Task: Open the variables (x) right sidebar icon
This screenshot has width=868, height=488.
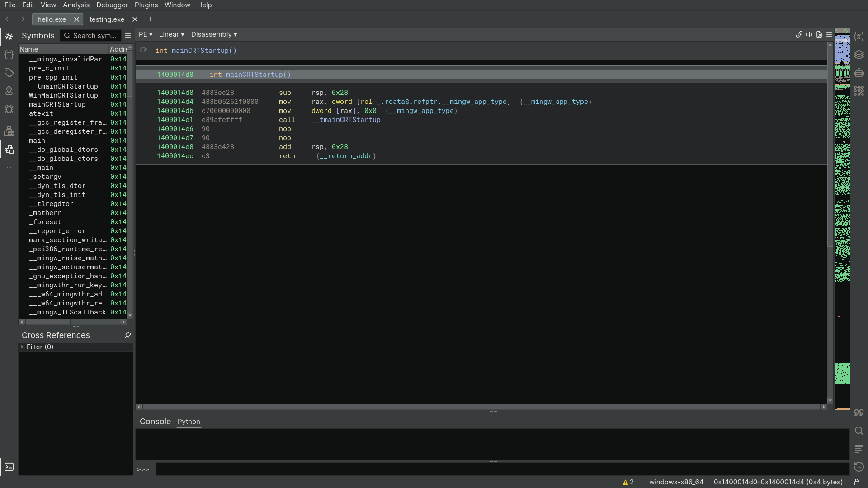Action: point(859,37)
